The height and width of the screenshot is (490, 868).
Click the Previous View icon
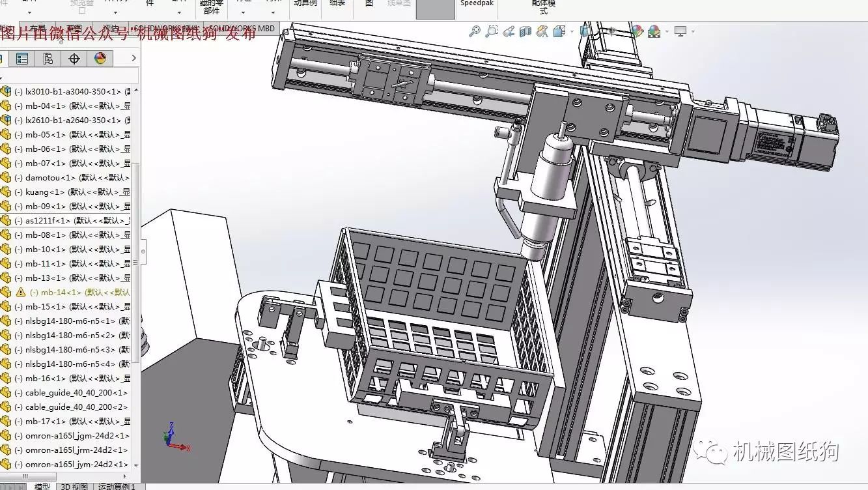(x=509, y=31)
